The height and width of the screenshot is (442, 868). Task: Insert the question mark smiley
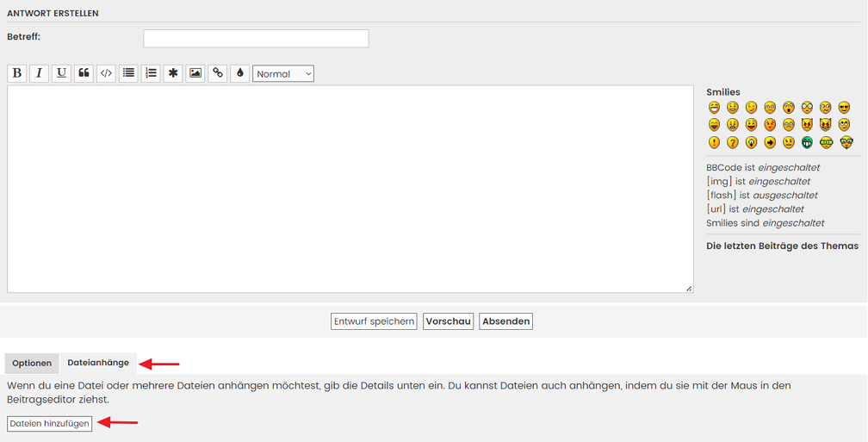(x=733, y=143)
